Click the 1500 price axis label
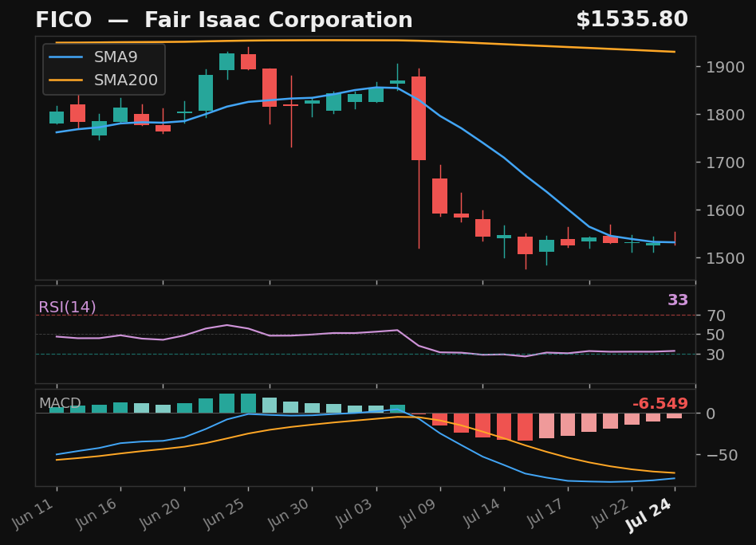This screenshot has width=756, height=545. 725,258
